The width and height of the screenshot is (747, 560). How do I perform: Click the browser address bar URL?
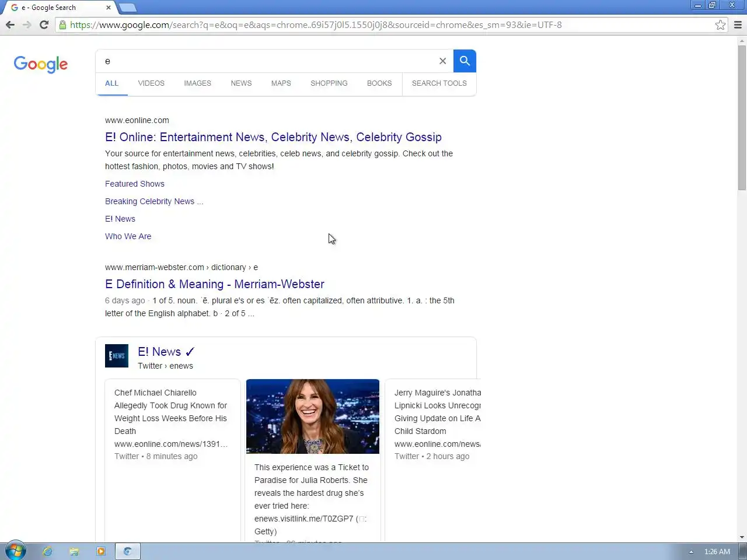click(316, 24)
